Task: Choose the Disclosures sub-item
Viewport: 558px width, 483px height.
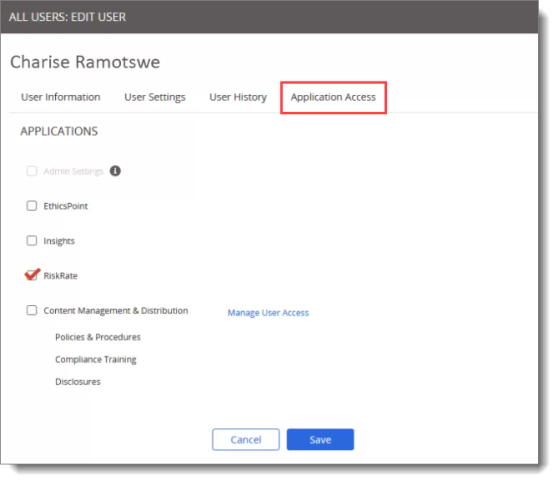Action: (78, 382)
